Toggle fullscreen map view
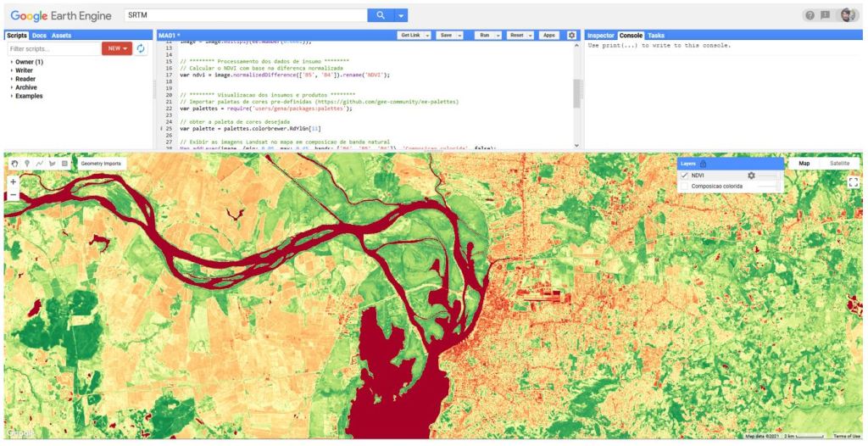Viewport: 868px width, 446px height. click(x=853, y=181)
